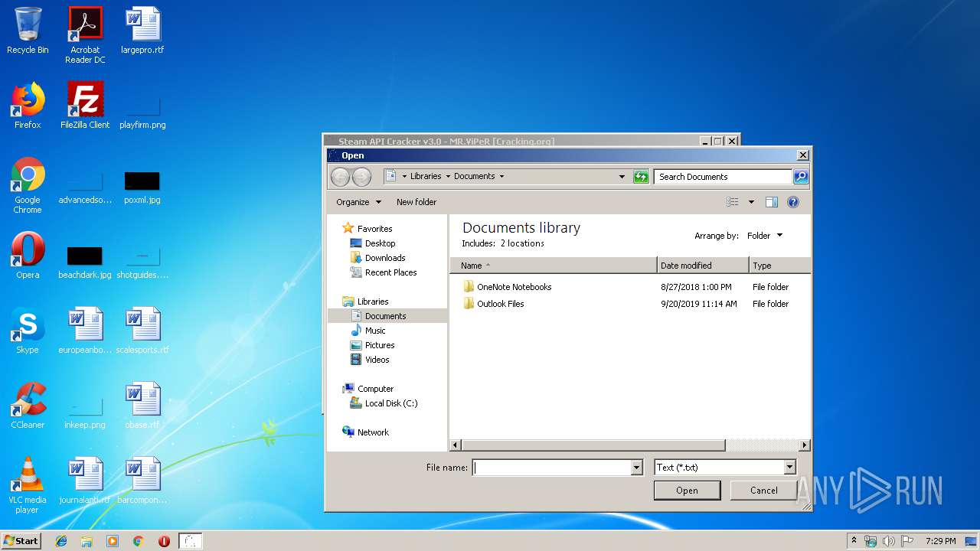Open the Text (*.txt) file type dropdown
Screen dimensions: 980x551
pyautogui.click(x=789, y=468)
